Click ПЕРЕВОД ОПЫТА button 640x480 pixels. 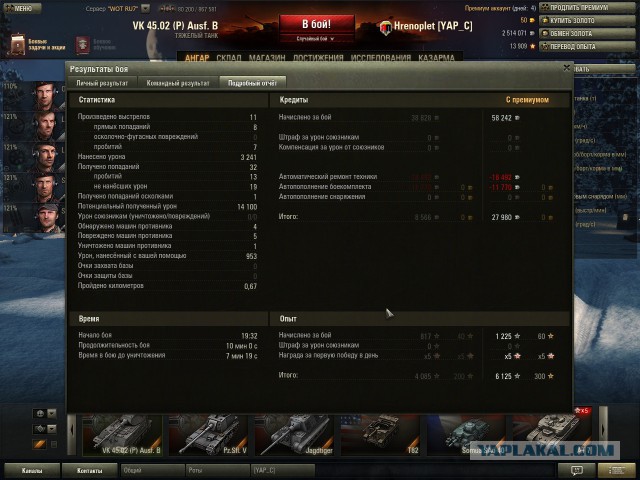(x=589, y=47)
